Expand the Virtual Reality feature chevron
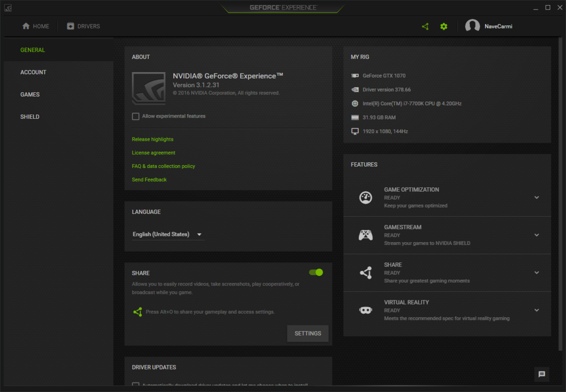The height and width of the screenshot is (392, 566). [x=537, y=310]
